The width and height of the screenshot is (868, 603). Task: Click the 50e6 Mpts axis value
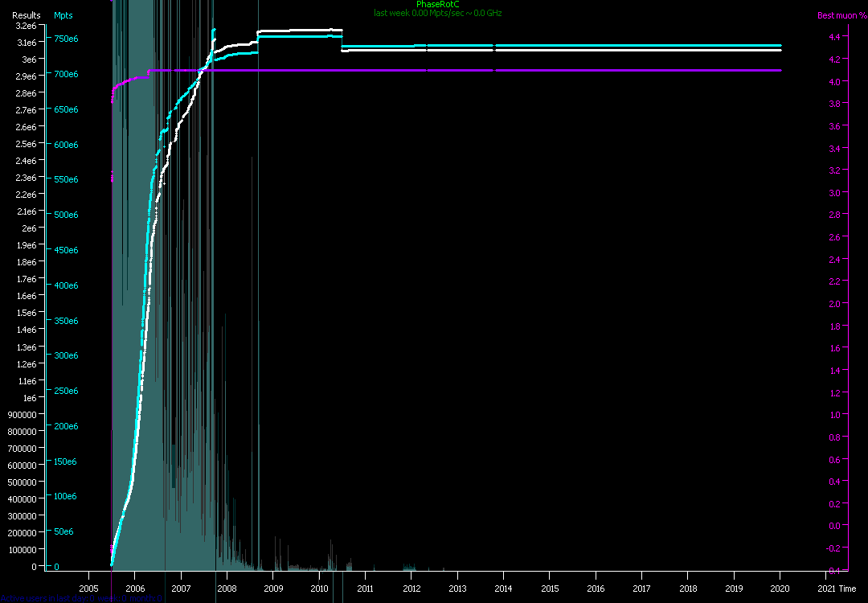tap(63, 532)
